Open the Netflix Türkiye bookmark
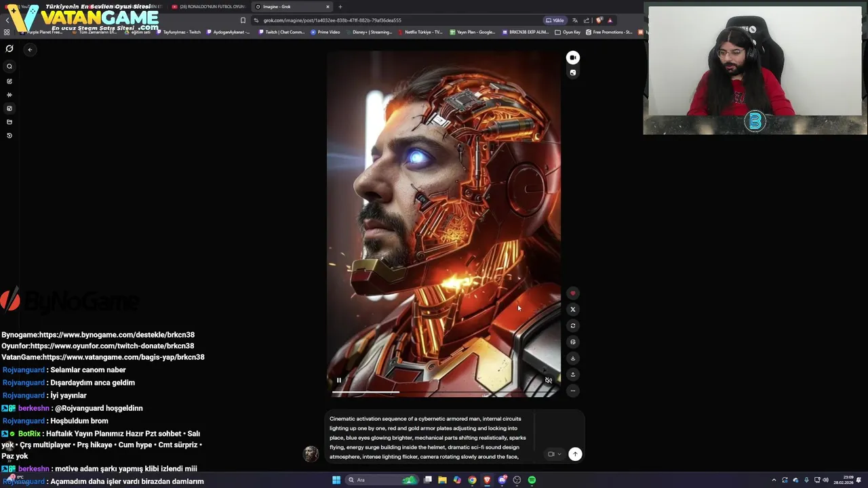The width and height of the screenshot is (868, 488). (420, 32)
